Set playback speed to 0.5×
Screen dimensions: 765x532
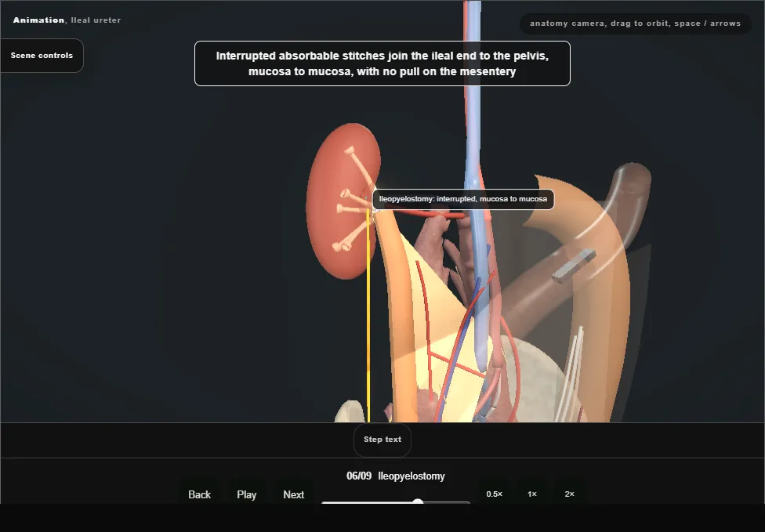tap(495, 494)
